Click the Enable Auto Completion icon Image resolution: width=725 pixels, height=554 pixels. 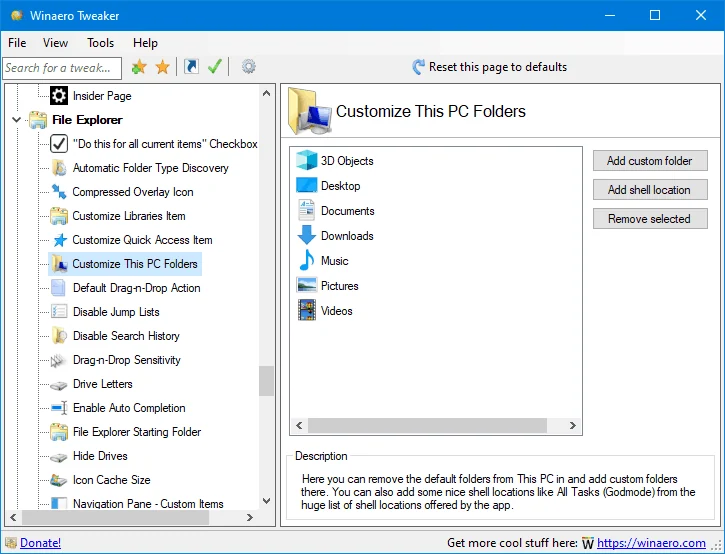point(59,408)
